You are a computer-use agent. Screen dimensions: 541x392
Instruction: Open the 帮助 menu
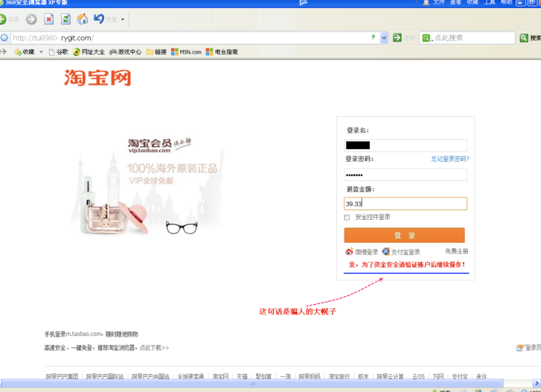tap(506, 2)
